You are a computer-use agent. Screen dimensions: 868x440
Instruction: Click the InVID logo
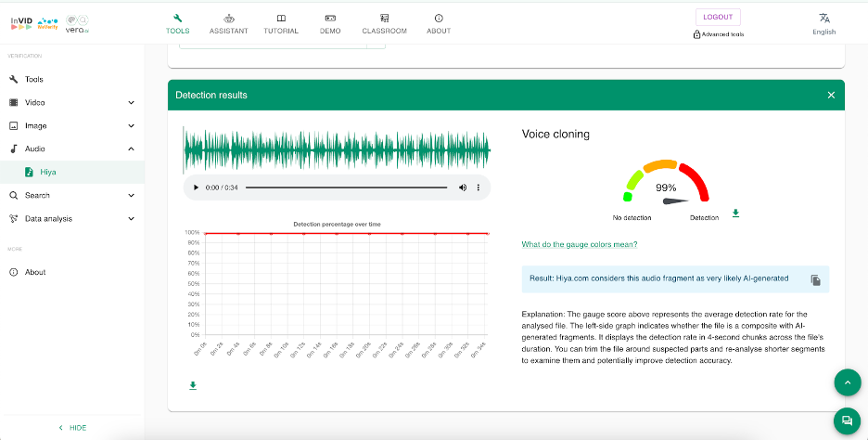21,22
